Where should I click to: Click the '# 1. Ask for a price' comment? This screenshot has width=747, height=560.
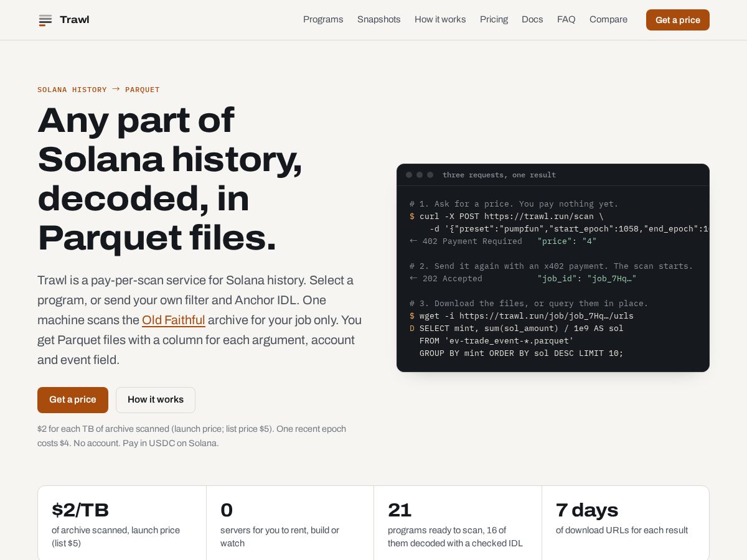coord(514,204)
